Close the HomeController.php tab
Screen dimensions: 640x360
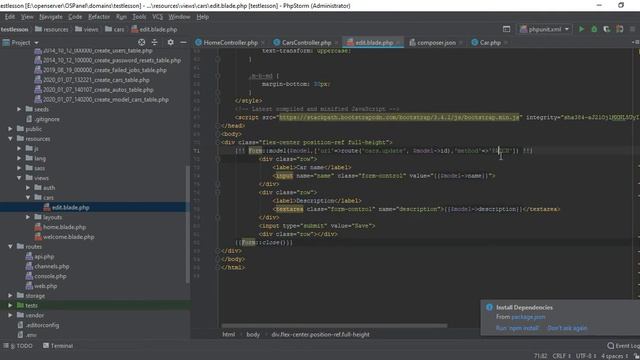click(262, 42)
